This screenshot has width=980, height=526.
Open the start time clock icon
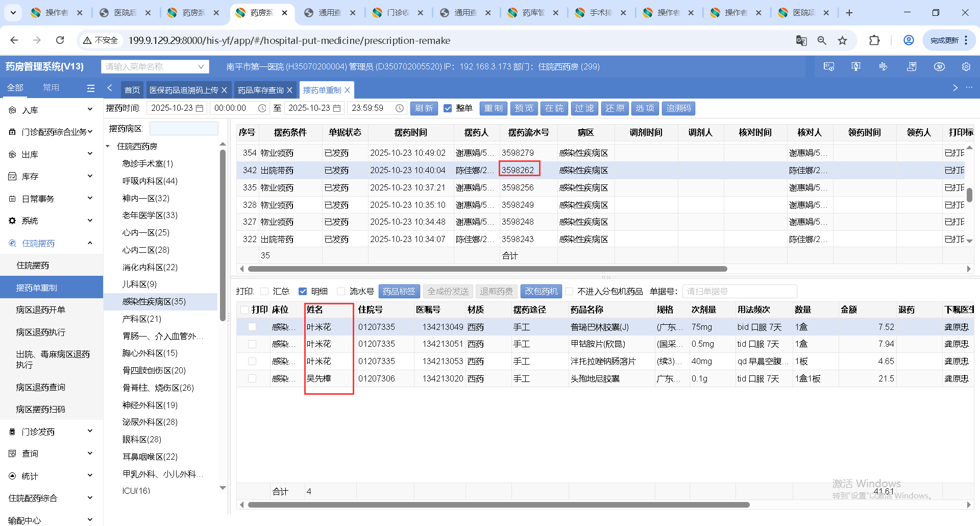point(262,108)
